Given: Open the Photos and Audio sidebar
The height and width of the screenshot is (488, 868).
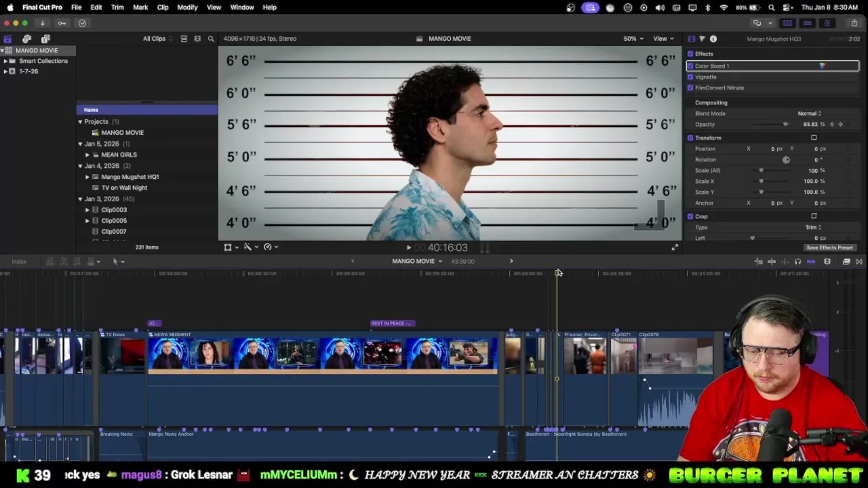Looking at the screenshot, I should pyautogui.click(x=26, y=39).
